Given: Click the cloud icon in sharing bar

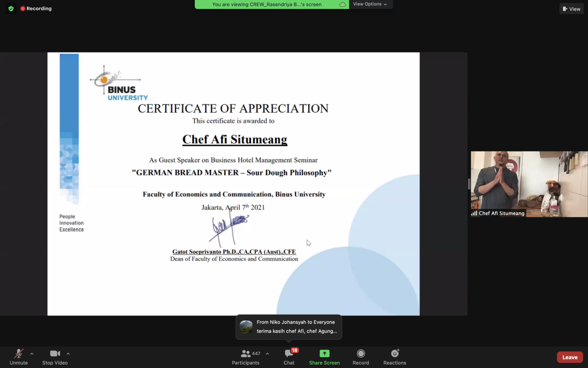Looking at the screenshot, I should click(342, 5).
